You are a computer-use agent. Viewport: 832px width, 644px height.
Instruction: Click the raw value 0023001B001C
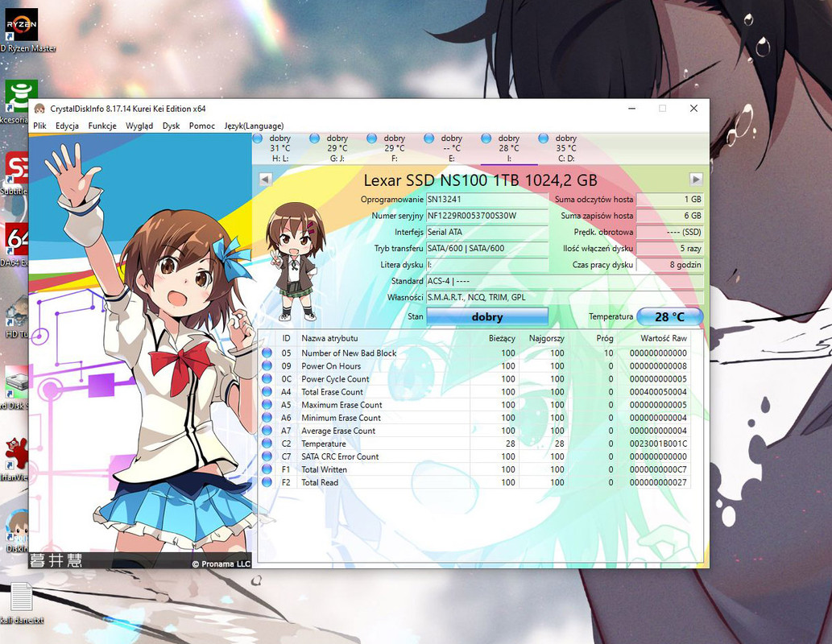pyautogui.click(x=658, y=444)
